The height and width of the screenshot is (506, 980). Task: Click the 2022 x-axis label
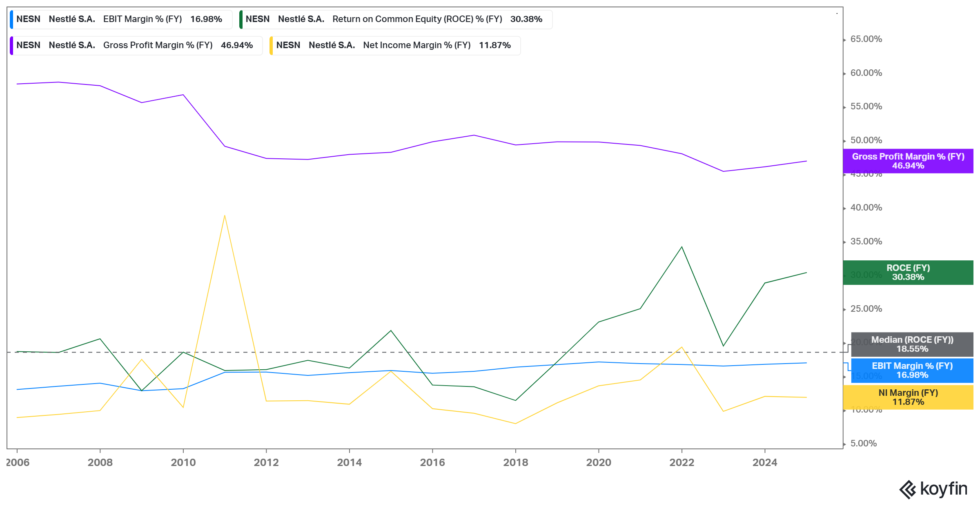[x=682, y=462]
